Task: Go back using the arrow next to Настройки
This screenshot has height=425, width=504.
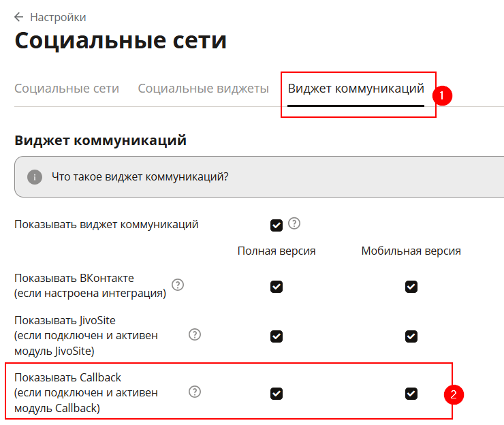Action: pyautogui.click(x=19, y=17)
